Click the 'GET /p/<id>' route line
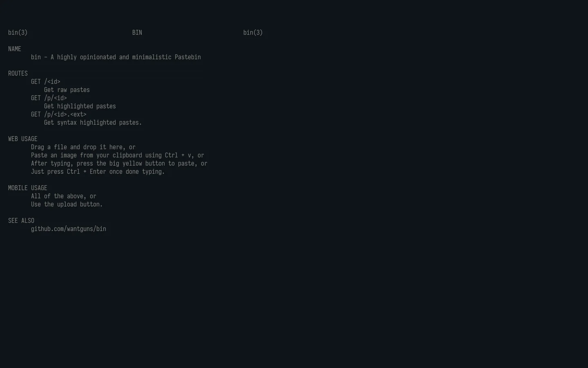 pos(49,98)
